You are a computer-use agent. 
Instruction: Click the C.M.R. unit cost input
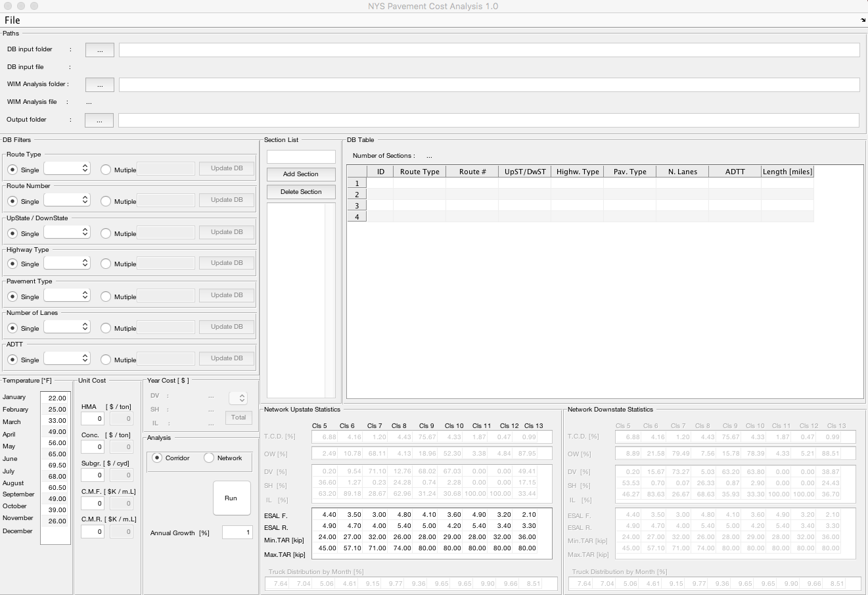pyautogui.click(x=93, y=532)
